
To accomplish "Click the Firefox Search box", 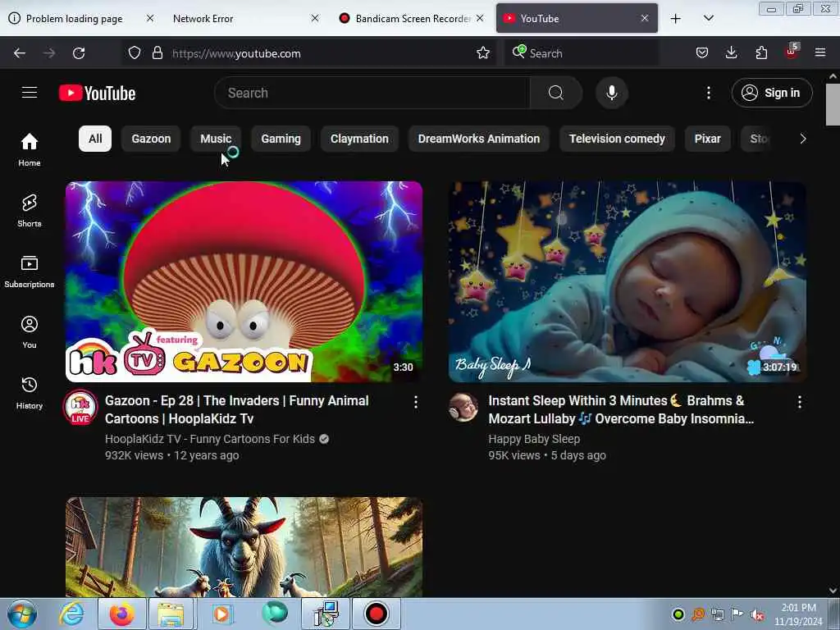I will [582, 53].
